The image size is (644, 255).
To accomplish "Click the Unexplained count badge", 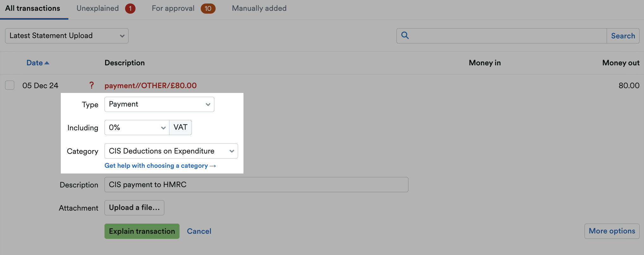I will (130, 9).
